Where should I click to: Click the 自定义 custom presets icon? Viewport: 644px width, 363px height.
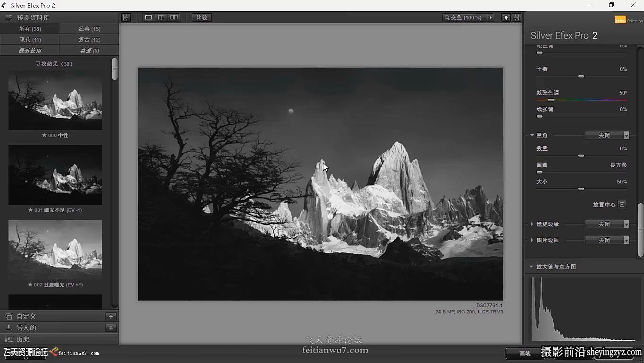pyautogui.click(x=9, y=317)
